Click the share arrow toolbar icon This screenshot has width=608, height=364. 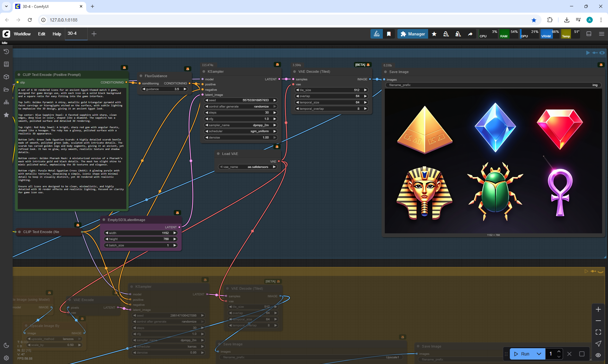tap(470, 34)
